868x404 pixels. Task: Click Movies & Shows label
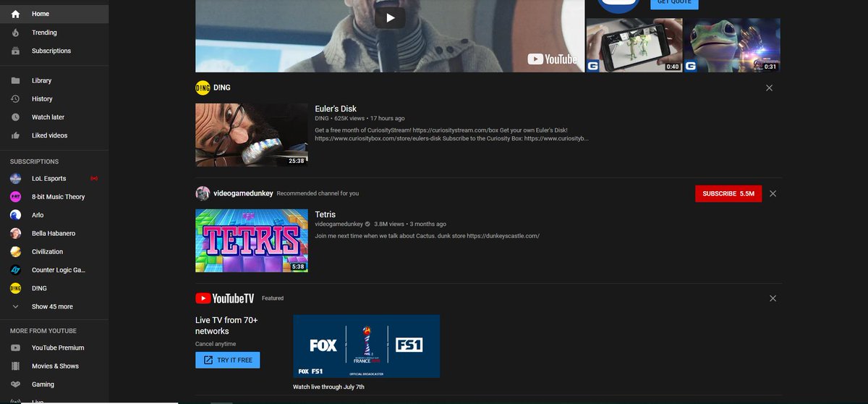pyautogui.click(x=55, y=366)
